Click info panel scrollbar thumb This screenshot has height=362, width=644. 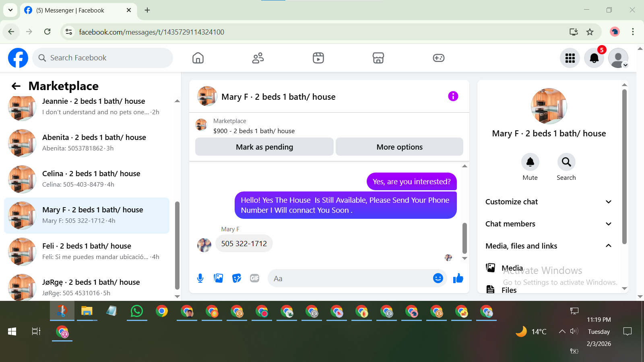[624, 167]
